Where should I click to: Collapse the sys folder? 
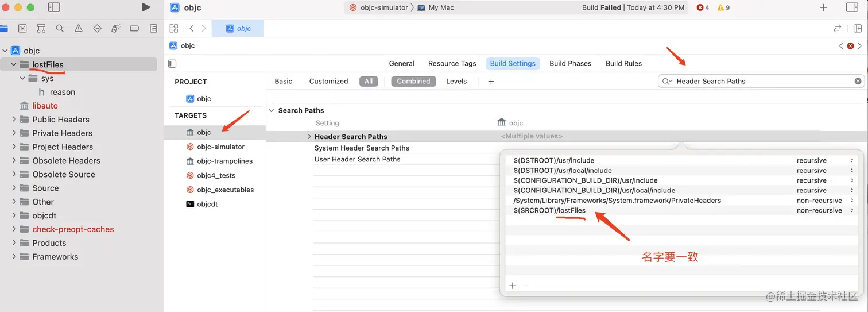tap(23, 78)
